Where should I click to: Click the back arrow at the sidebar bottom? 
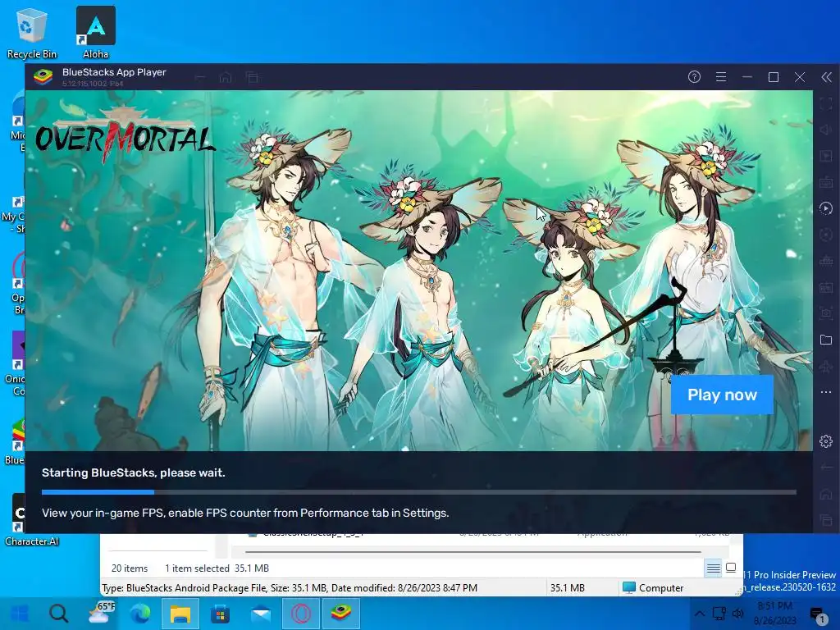click(826, 467)
